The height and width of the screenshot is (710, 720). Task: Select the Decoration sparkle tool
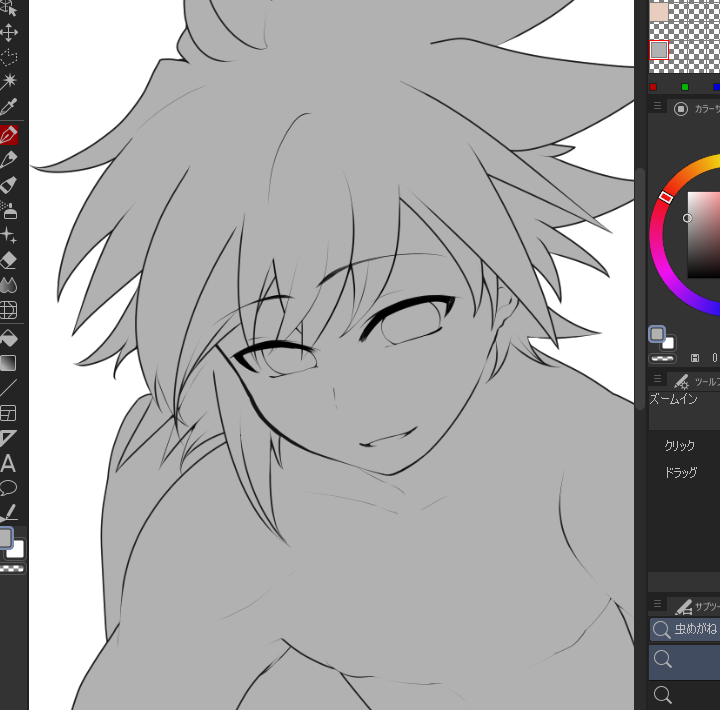[9, 235]
